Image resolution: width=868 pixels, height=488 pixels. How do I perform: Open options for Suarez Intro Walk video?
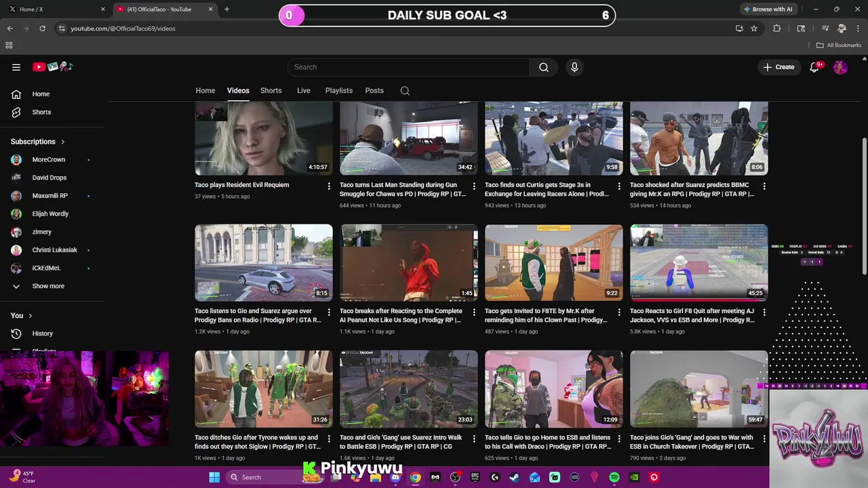(x=474, y=439)
